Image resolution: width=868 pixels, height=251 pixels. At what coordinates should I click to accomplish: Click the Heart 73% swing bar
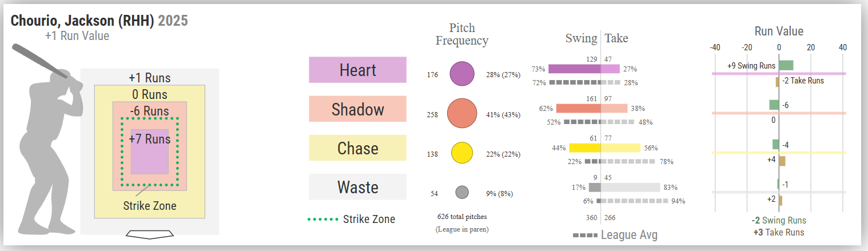point(574,69)
